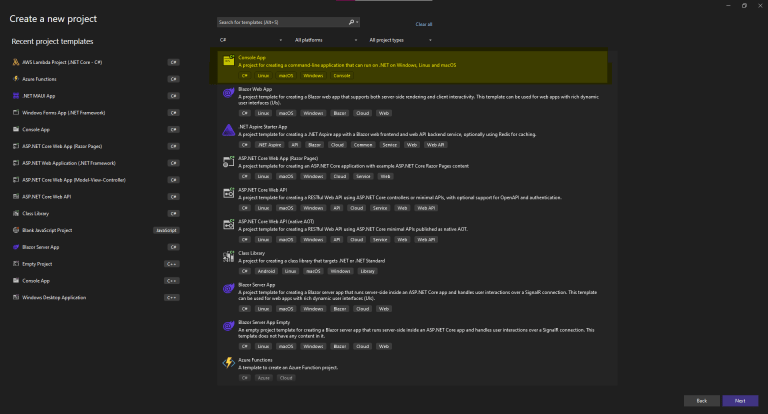Expand the All platforms filter dropdown
This screenshot has width=768, height=414.
325,40
